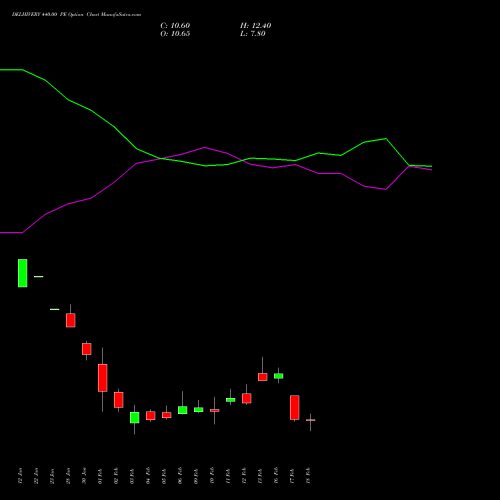The height and width of the screenshot is (500, 500).
Task: Select the 01 Feb date label
Action: point(100,476)
